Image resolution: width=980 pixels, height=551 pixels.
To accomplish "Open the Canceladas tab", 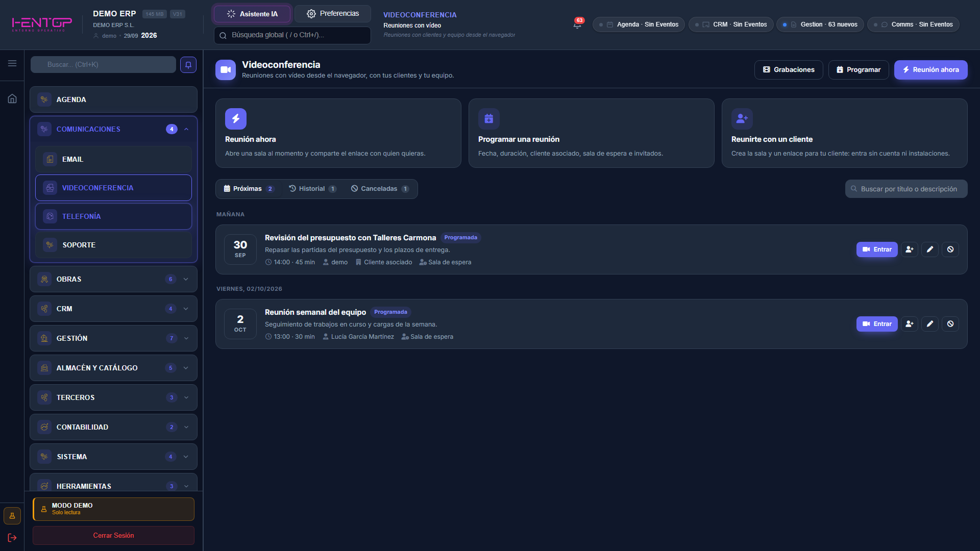I will coord(380,189).
